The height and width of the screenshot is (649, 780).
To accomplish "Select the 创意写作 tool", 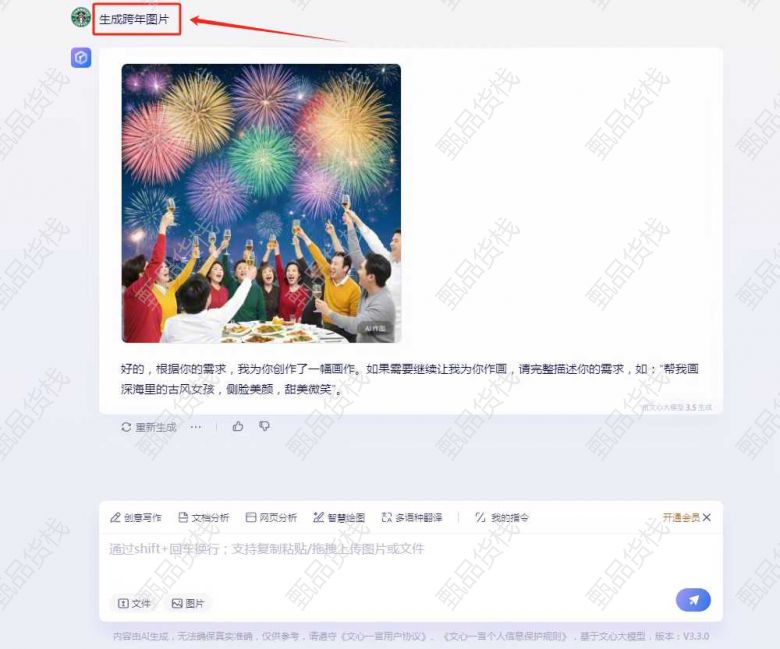I will pos(136,518).
